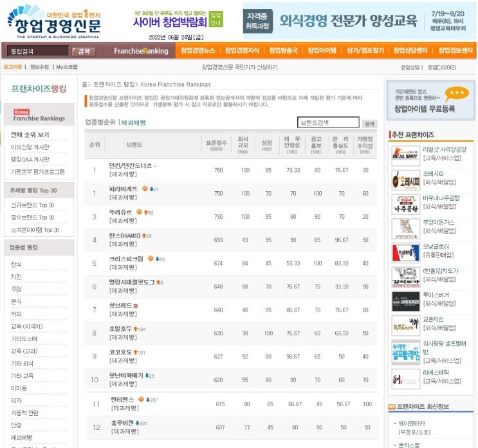Open the 핫브레드 brand entry

(120, 306)
